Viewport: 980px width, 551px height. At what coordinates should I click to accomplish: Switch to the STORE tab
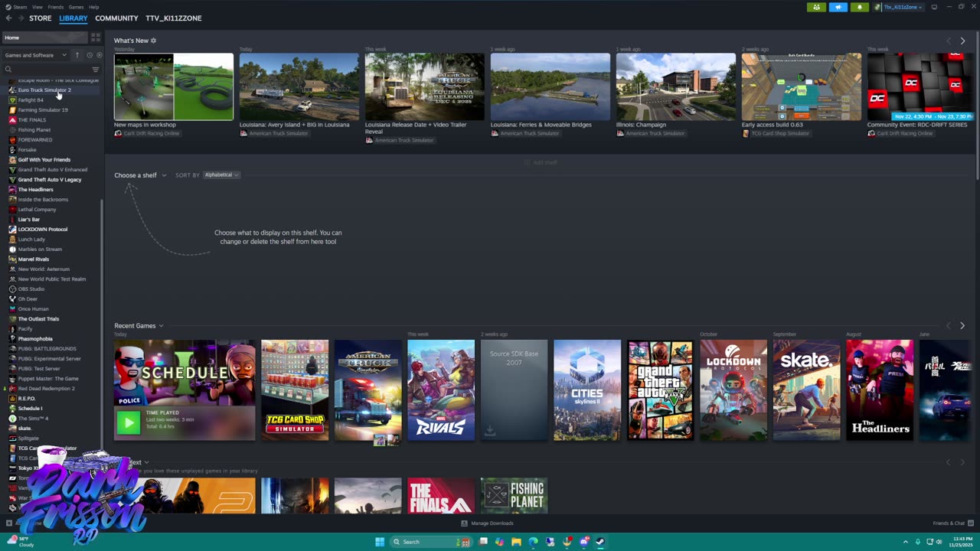tap(41, 18)
